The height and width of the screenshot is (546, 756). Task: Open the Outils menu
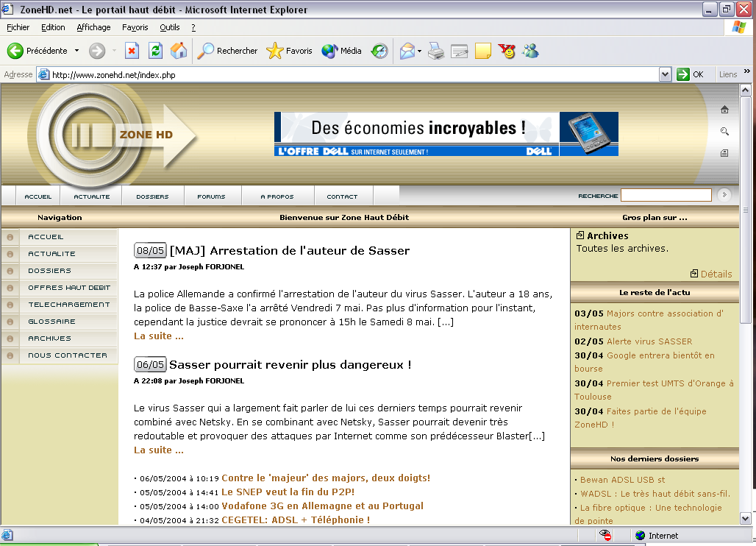pyautogui.click(x=170, y=27)
